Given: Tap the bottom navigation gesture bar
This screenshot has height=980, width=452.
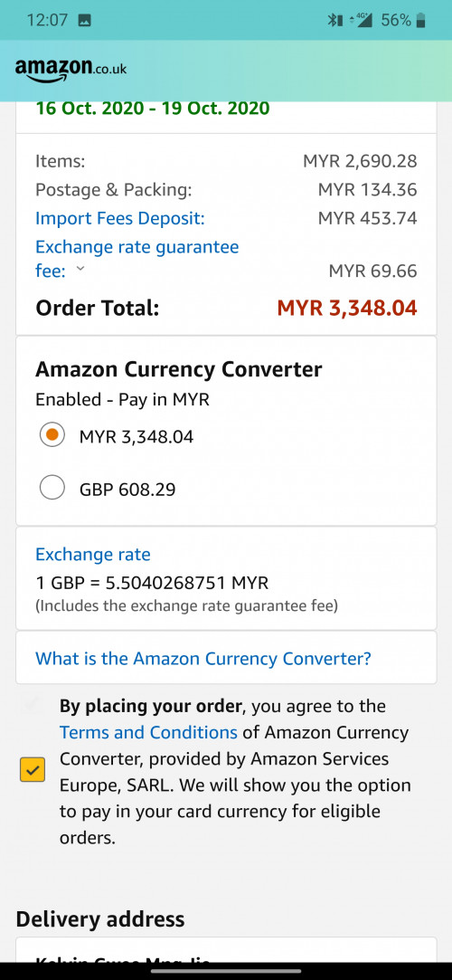Looking at the screenshot, I should point(226,971).
